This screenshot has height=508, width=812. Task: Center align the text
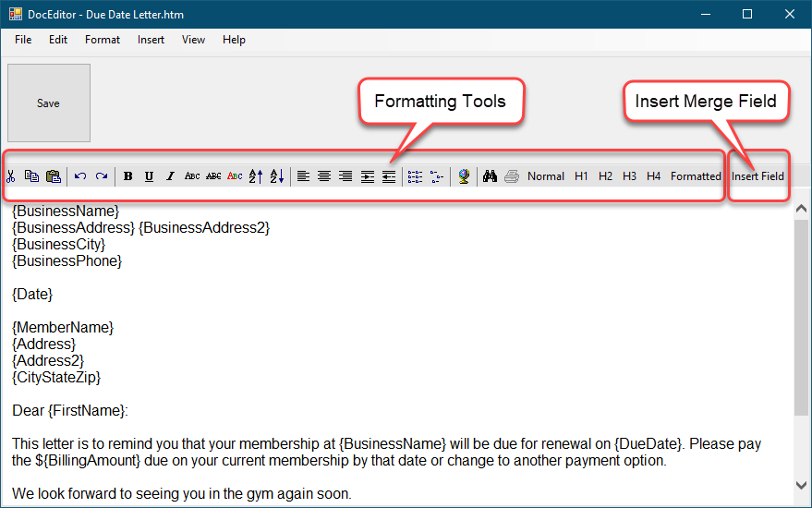(324, 176)
